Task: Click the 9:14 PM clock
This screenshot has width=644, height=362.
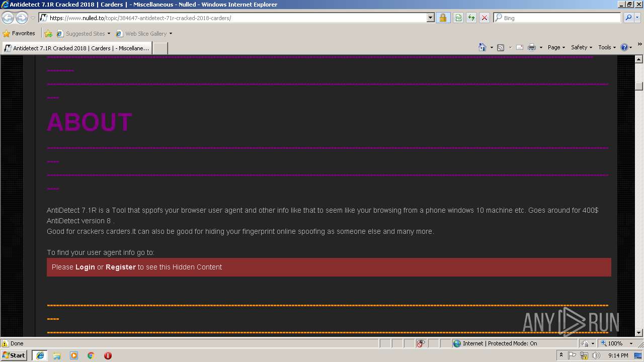Action: click(x=618, y=355)
